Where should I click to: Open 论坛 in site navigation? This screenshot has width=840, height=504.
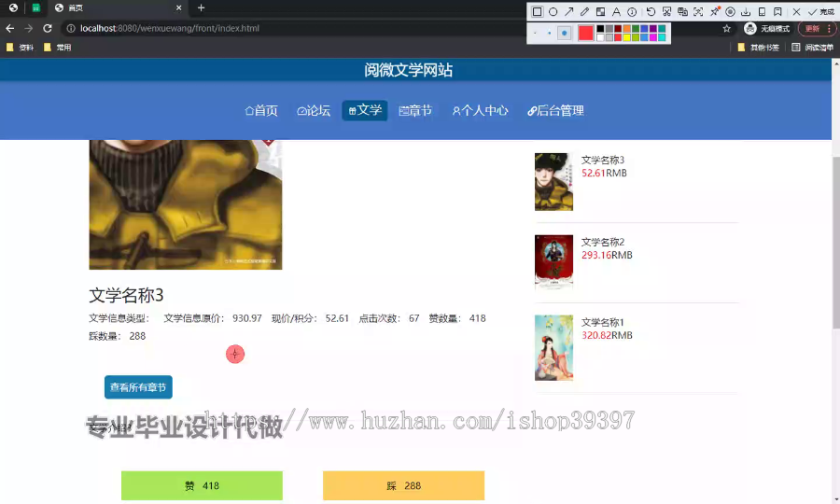(314, 110)
